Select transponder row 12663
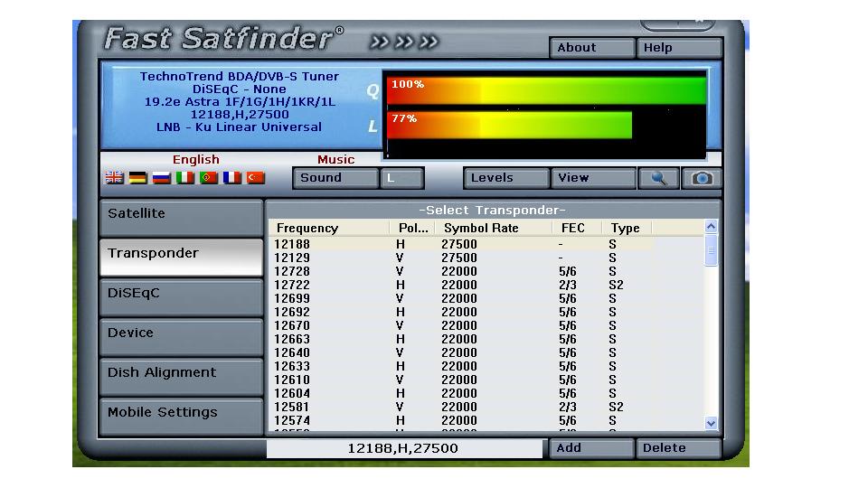Viewport: 868px width, 488px height. [487, 339]
